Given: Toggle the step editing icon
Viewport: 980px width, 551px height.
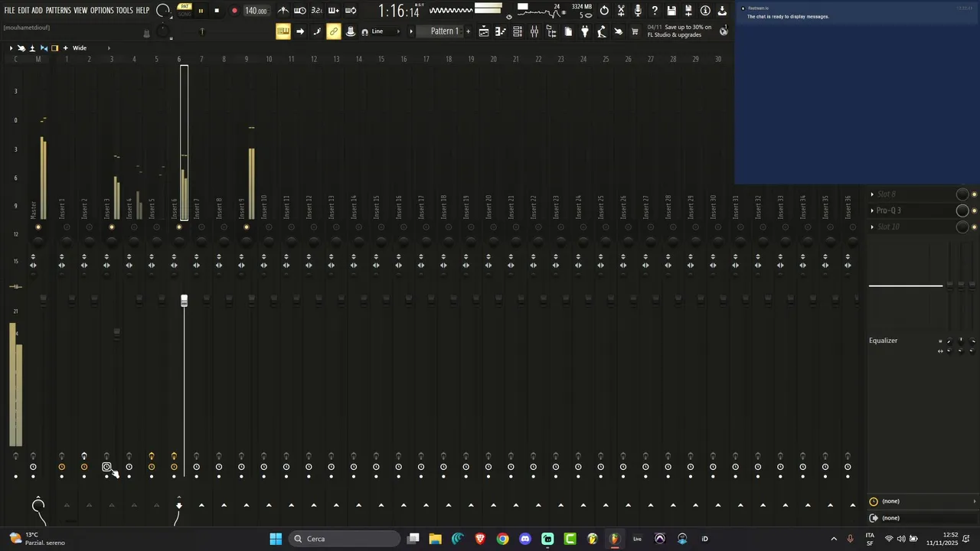Looking at the screenshot, I should 317,31.
